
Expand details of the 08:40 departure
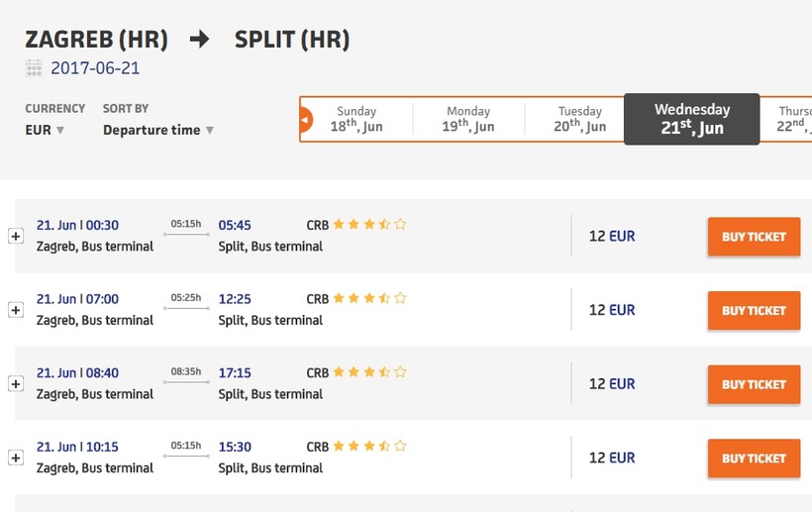click(x=16, y=383)
